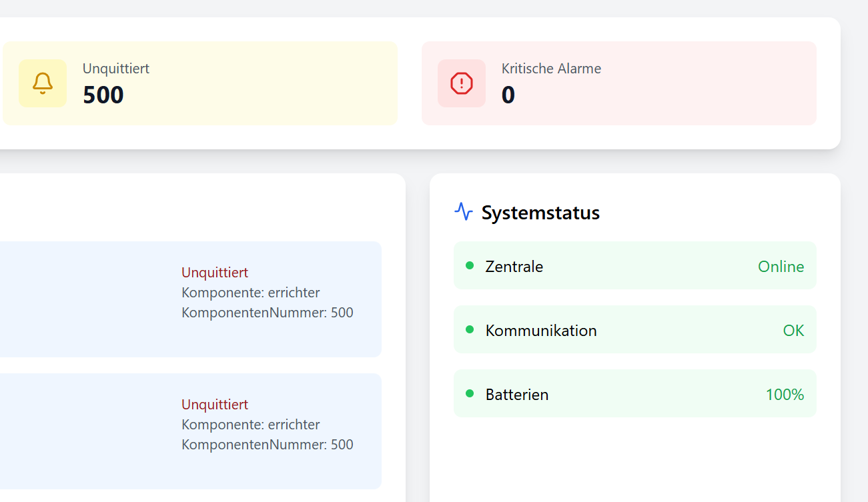Click the "0" count of Kritische Alarme
The height and width of the screenshot is (502, 868).
pyautogui.click(x=508, y=95)
